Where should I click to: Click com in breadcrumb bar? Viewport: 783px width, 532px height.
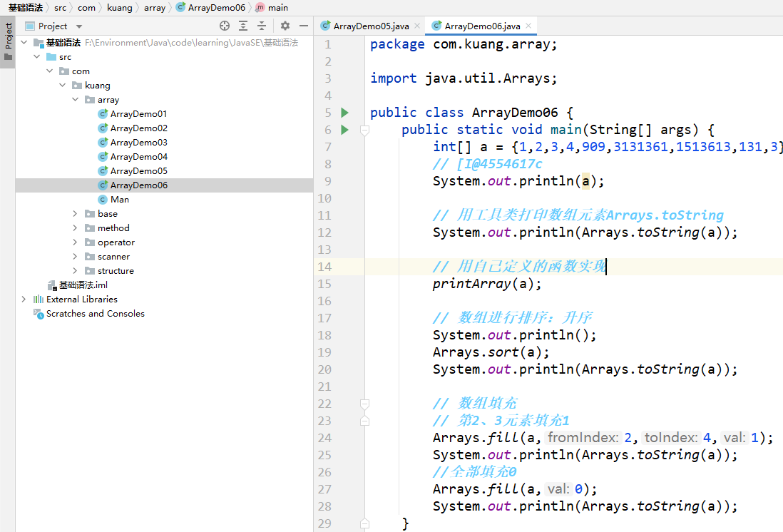point(86,8)
